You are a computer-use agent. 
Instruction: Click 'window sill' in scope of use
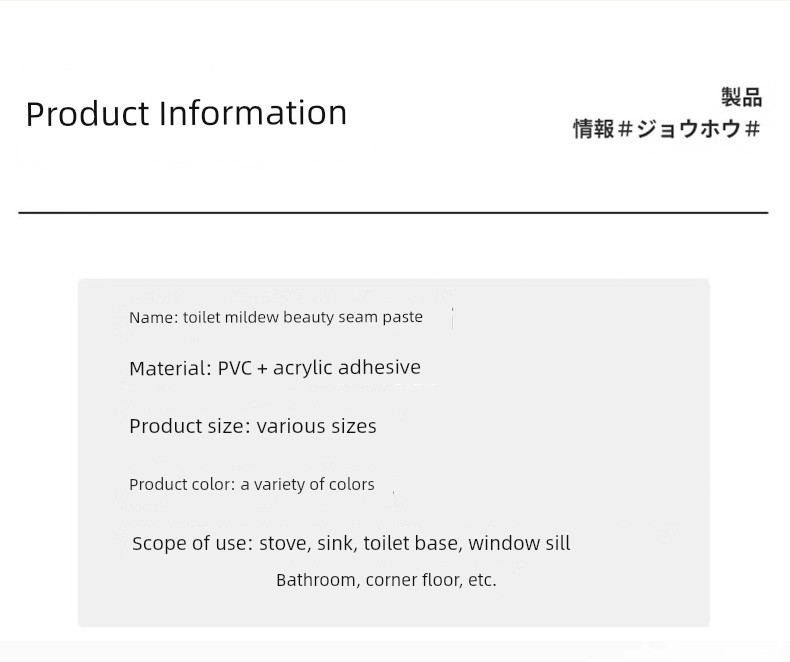tap(519, 543)
